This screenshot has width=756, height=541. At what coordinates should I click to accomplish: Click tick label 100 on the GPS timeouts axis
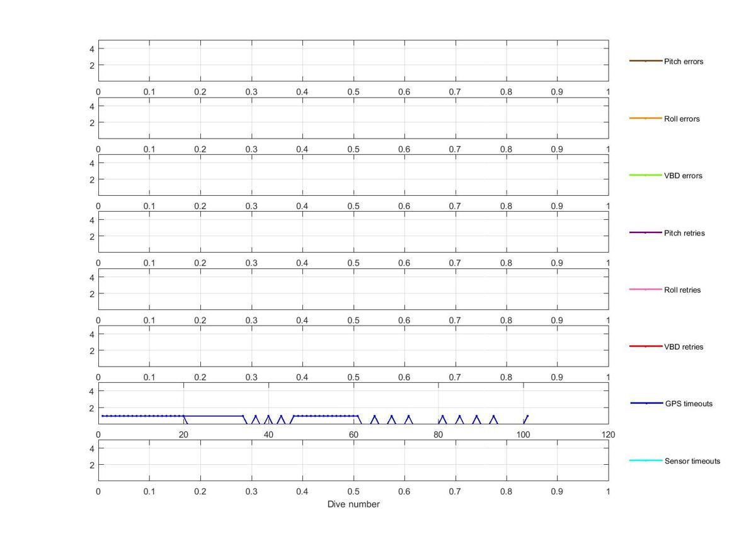tap(524, 435)
